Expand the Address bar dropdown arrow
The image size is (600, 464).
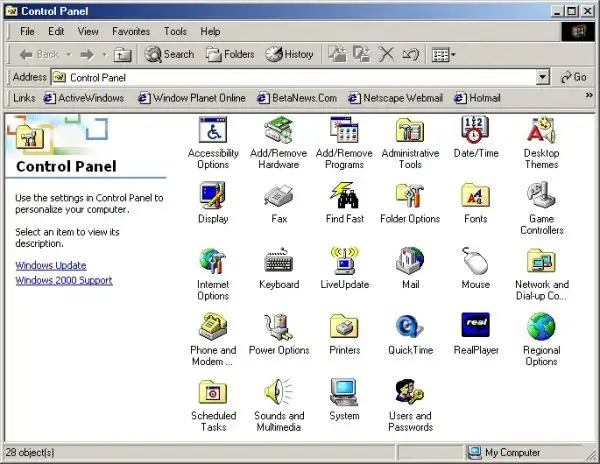pos(543,77)
